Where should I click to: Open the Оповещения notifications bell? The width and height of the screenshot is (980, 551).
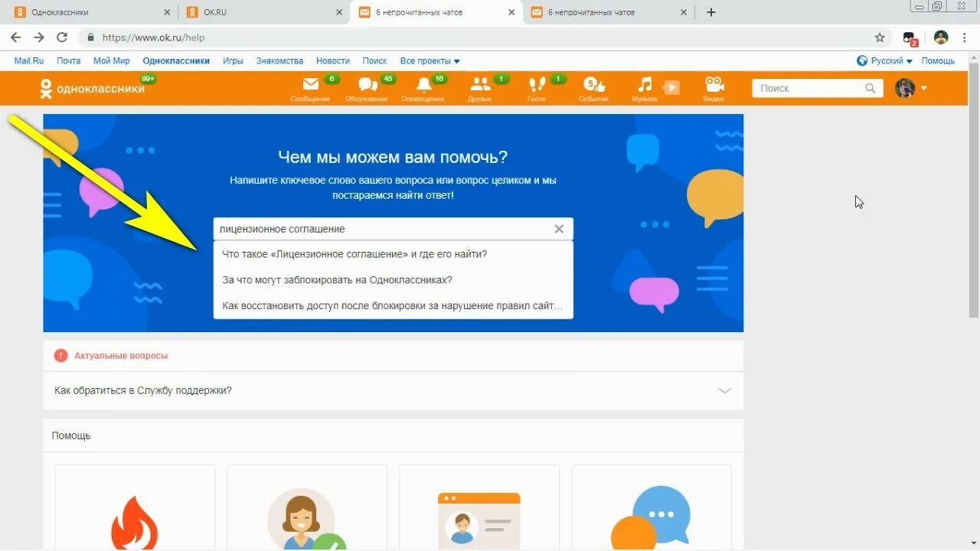(x=423, y=88)
